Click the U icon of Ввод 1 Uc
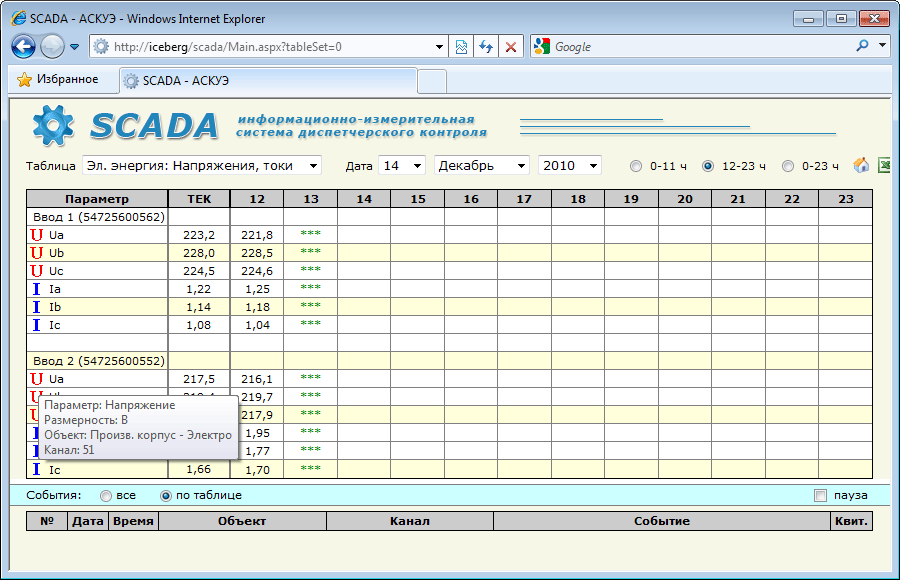900x580 pixels. (37, 270)
